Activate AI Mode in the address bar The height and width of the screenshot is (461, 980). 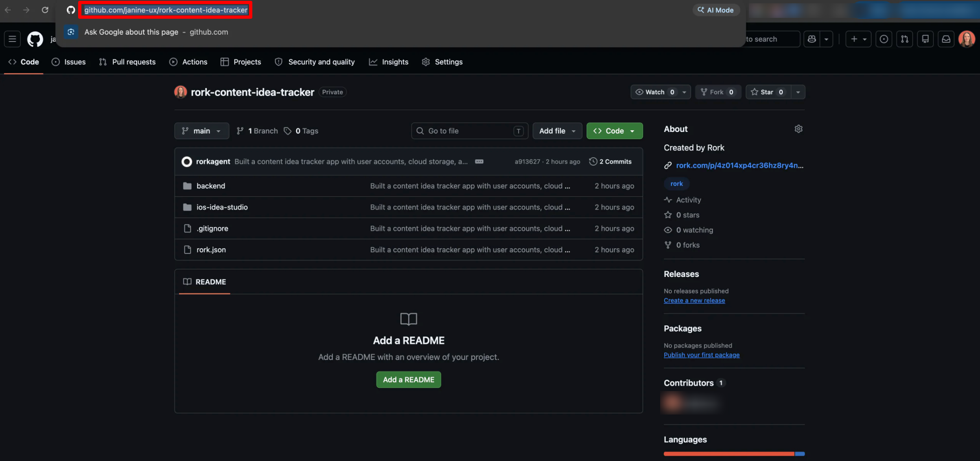click(x=716, y=10)
